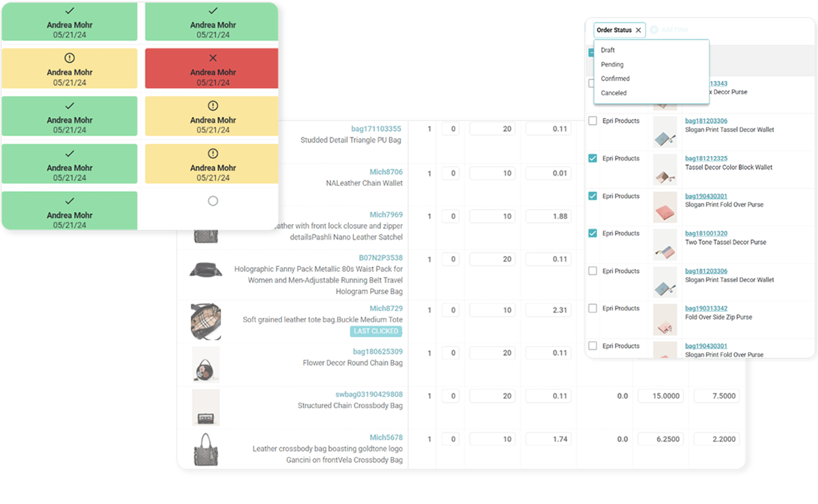Remove the Order Status filter with its X
Viewport: 818px width, 504px height.
pos(638,30)
